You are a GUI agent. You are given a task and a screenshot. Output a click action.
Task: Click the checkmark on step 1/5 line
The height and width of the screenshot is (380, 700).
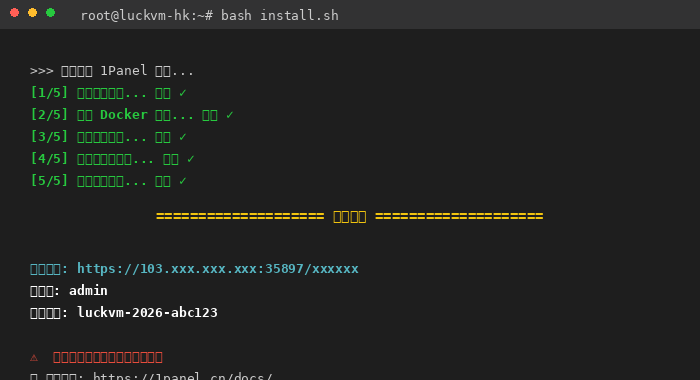(x=183, y=93)
